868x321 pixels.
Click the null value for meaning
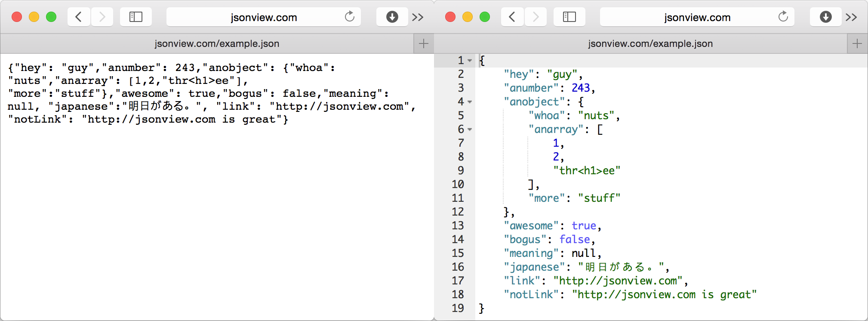pos(584,253)
